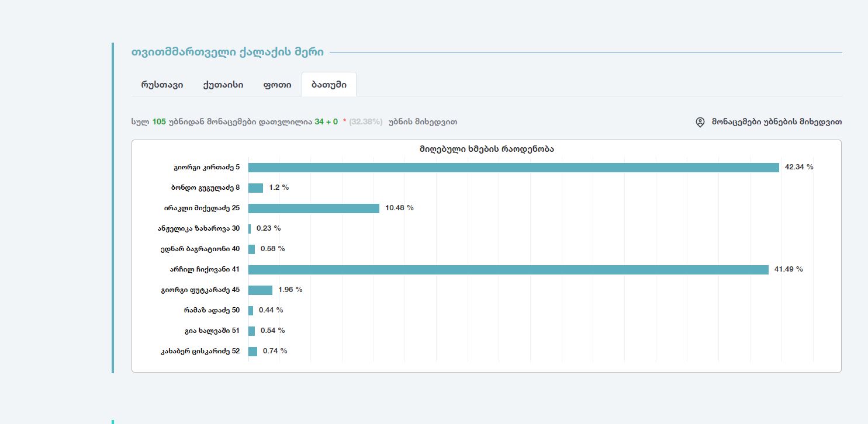868x424 pixels.
Task: Click the candidate label ბონდო გუგულაძე 8
Action: point(206,188)
